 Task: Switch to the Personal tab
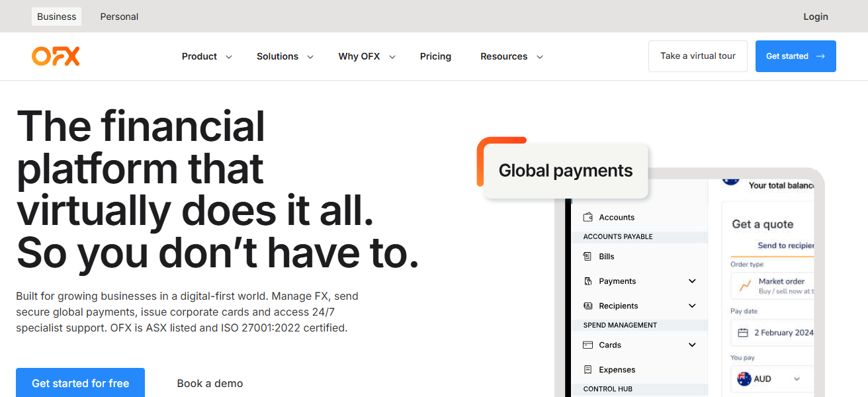point(119,17)
